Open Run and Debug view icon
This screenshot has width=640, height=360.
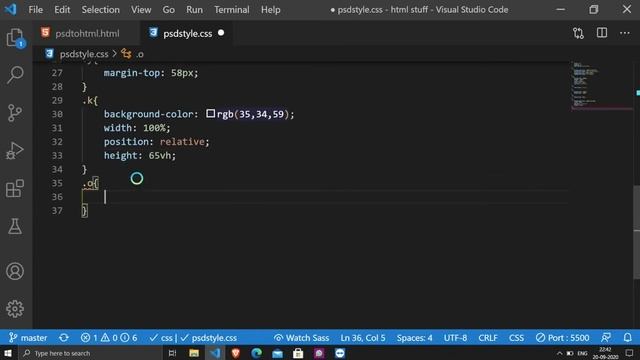pyautogui.click(x=15, y=150)
